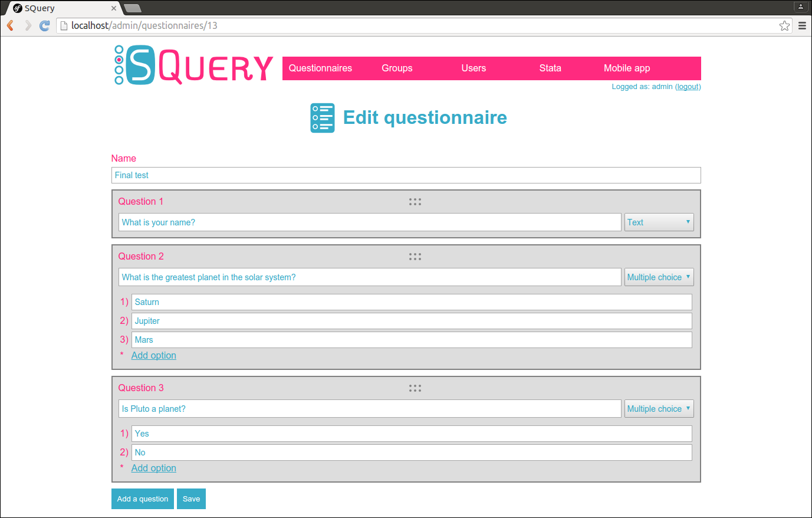Click the browser back arrow
The width and height of the screenshot is (812, 518).
pos(9,25)
